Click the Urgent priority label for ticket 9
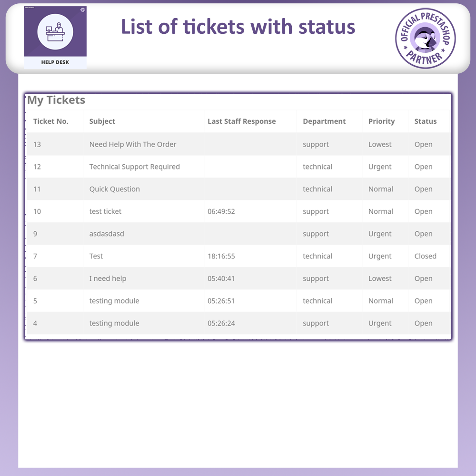Screen dimensions: 476x476 point(379,234)
